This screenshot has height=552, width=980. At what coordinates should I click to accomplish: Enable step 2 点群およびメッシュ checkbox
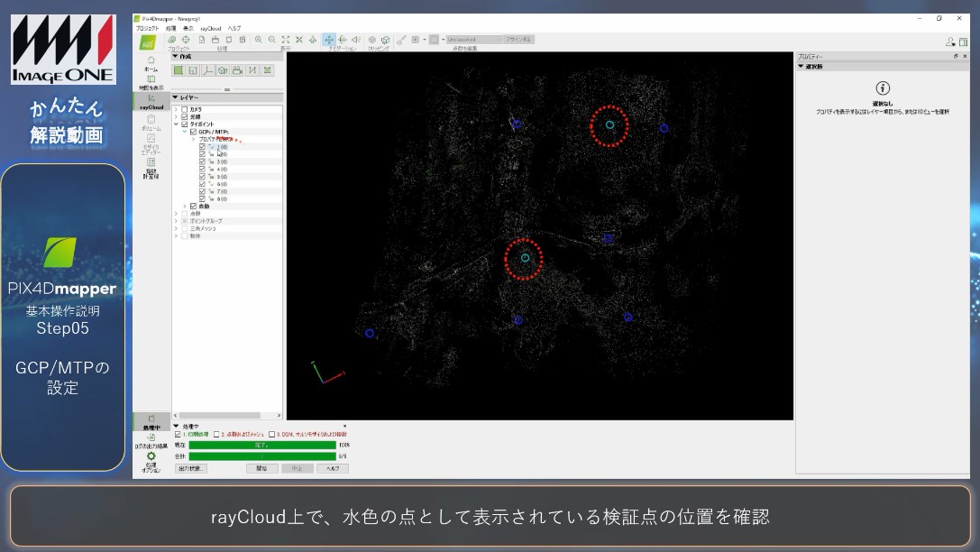click(216, 435)
